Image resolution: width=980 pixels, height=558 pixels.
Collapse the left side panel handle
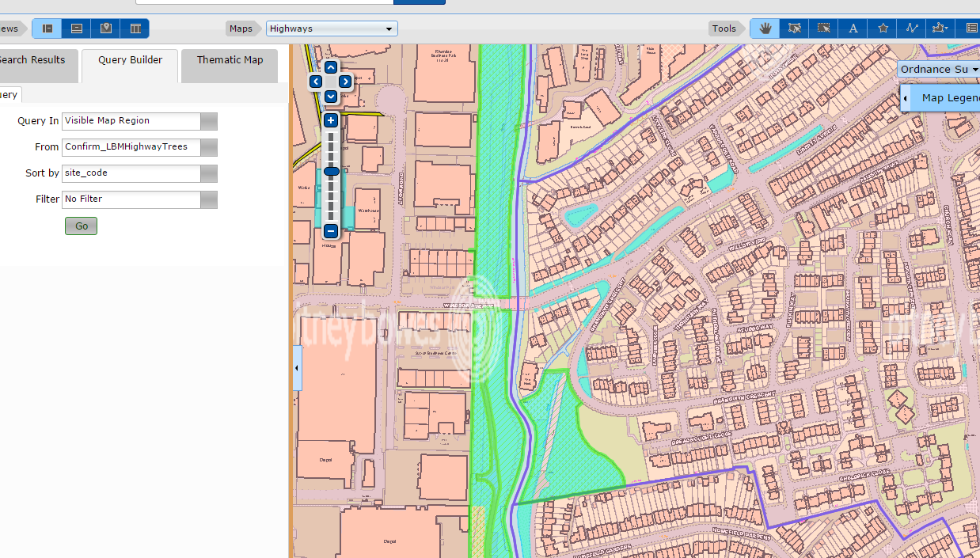tap(298, 368)
